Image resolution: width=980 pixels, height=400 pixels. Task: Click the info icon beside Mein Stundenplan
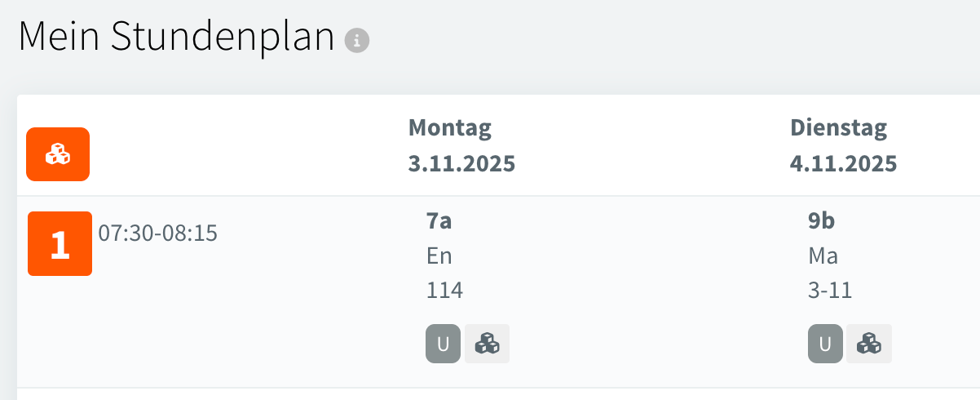357,40
